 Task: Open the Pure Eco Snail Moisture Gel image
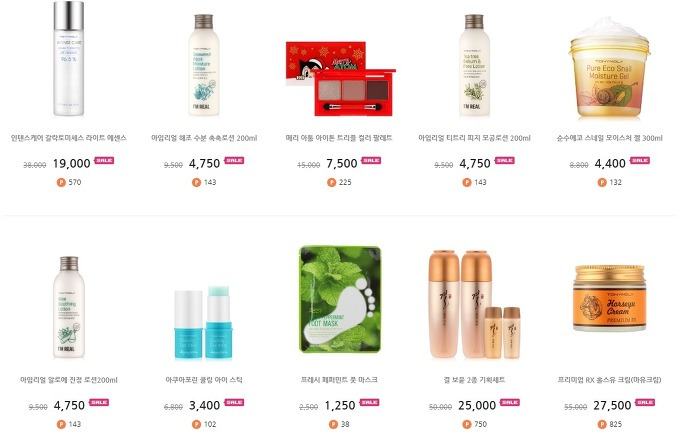(x=609, y=68)
